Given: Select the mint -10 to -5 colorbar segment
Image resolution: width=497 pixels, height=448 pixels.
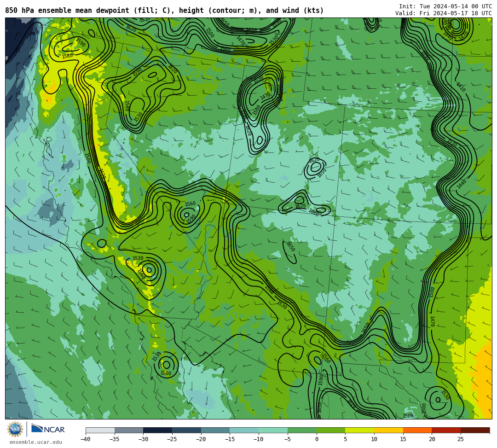Looking at the screenshot, I should point(273,430).
